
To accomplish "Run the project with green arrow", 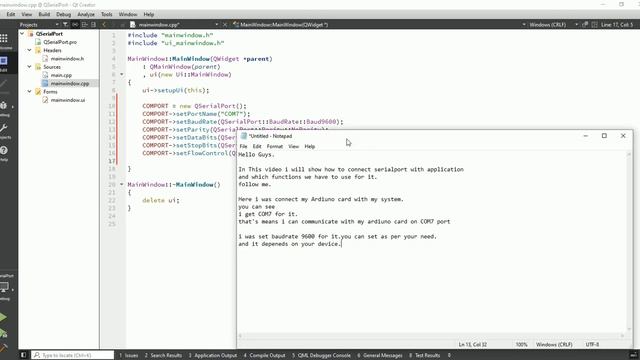I will 3,317.
